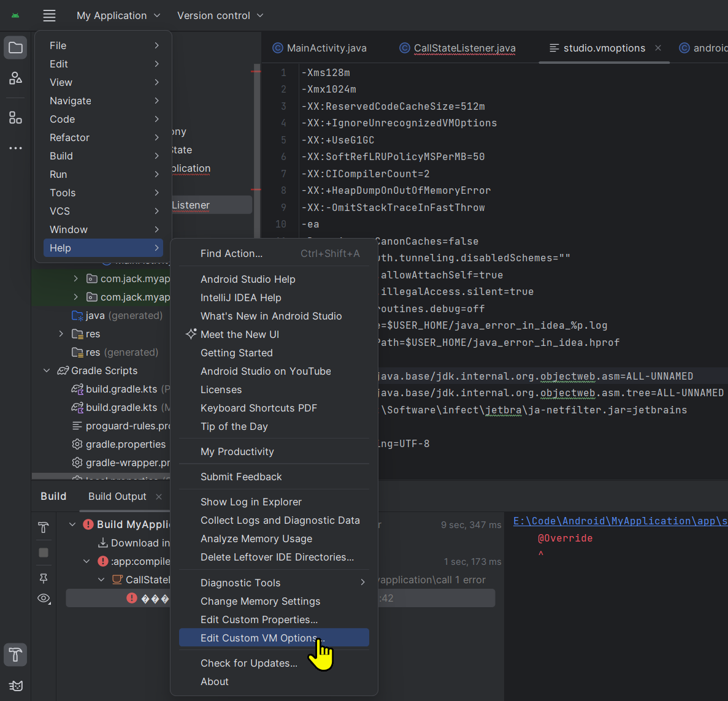Image resolution: width=728 pixels, height=701 pixels.
Task: Click the Download info arrow icon
Action: [102, 543]
